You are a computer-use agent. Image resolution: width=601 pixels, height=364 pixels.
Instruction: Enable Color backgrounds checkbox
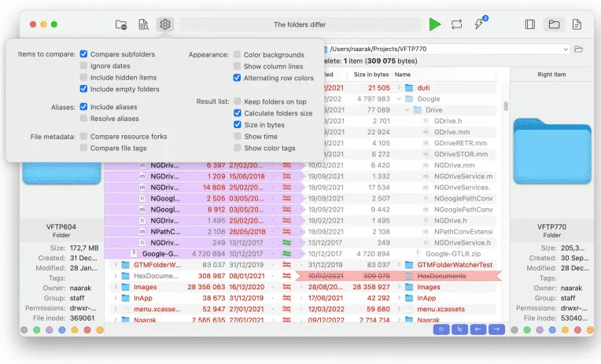238,54
